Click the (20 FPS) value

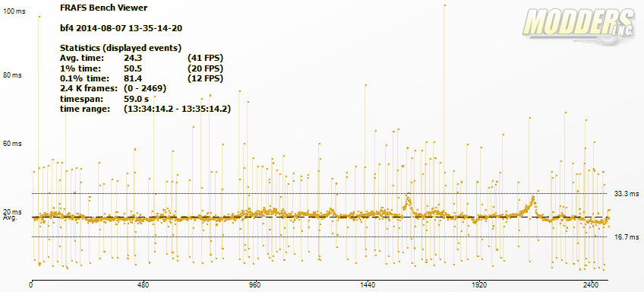click(x=205, y=68)
